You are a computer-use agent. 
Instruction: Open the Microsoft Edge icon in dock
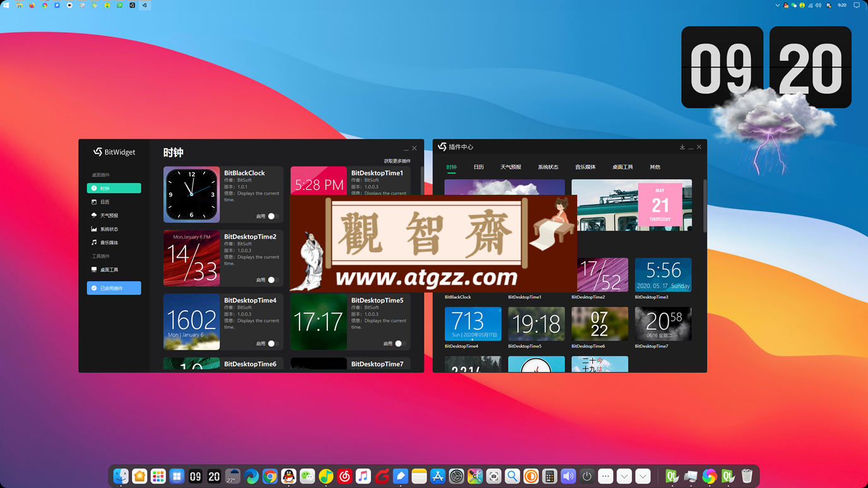click(252, 476)
